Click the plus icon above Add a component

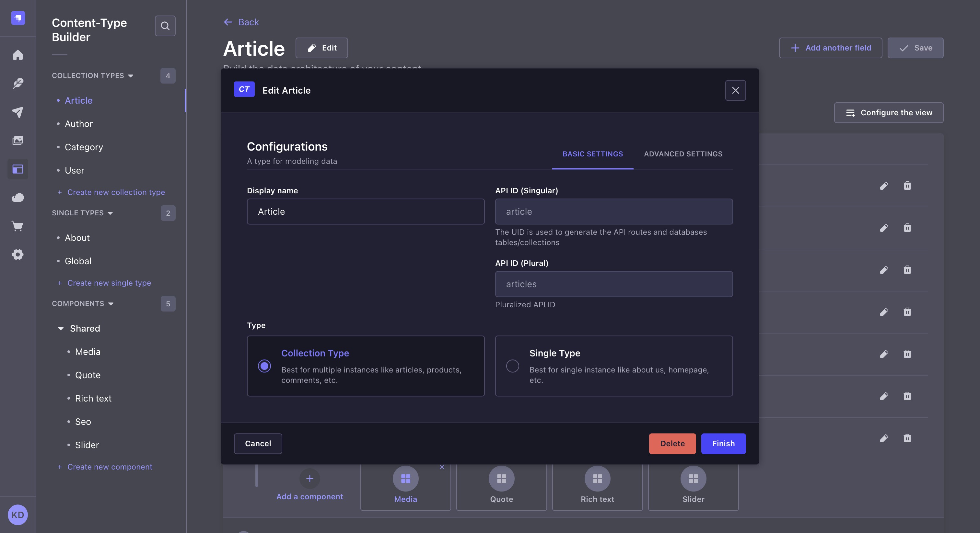pyautogui.click(x=310, y=479)
